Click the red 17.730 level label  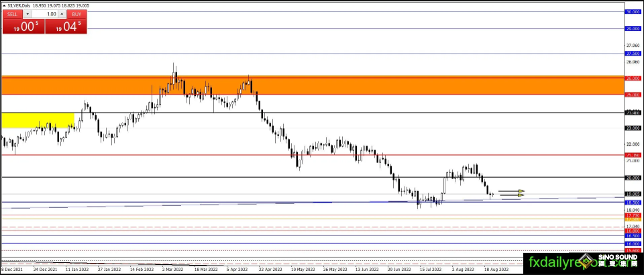coord(633,215)
